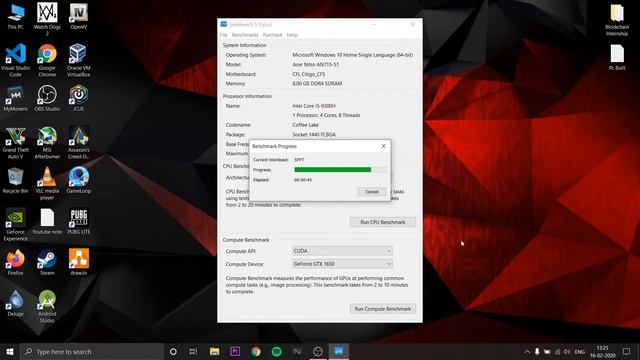Launch Visual Studio Code shortcut
The image size is (640, 360).
coord(16,60)
